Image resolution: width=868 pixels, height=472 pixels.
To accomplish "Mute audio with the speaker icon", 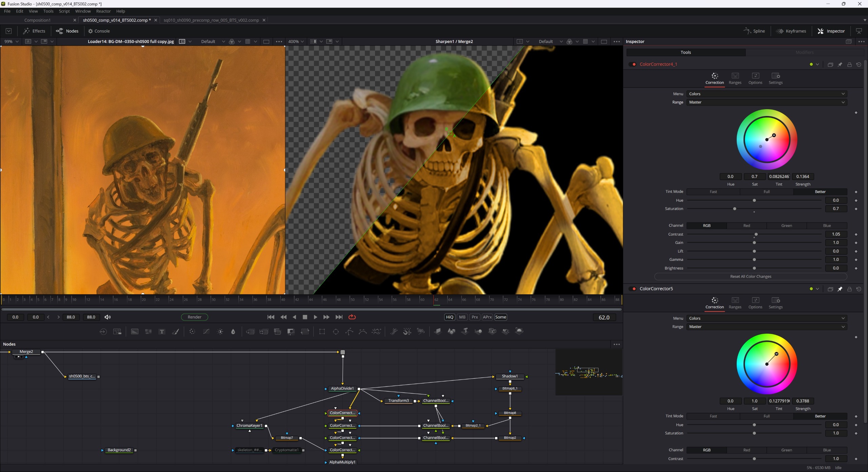I will coord(107,317).
